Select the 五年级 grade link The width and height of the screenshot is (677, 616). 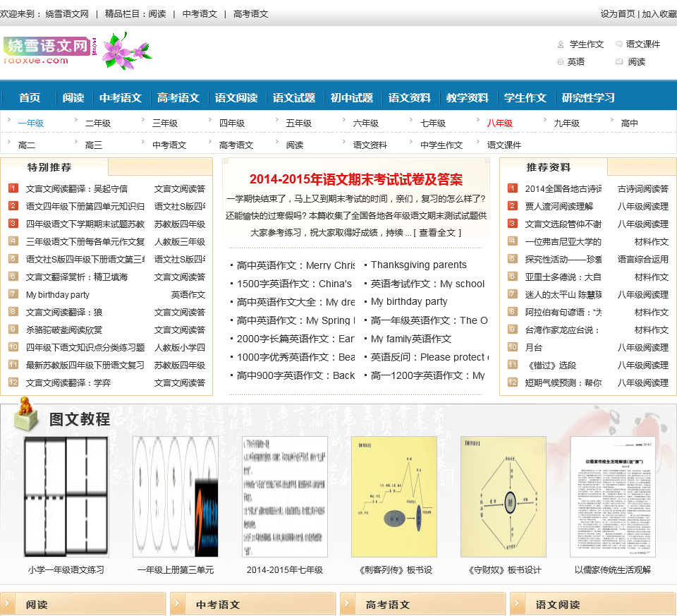tap(299, 123)
